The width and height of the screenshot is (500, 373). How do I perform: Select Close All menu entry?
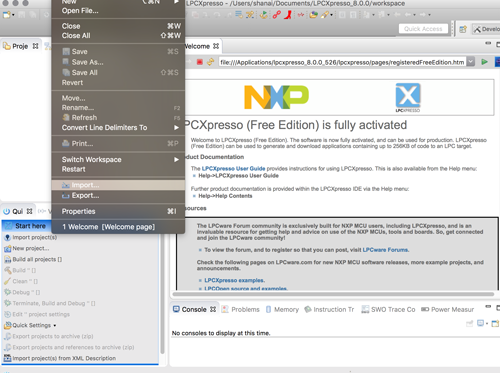pyautogui.click(x=118, y=36)
